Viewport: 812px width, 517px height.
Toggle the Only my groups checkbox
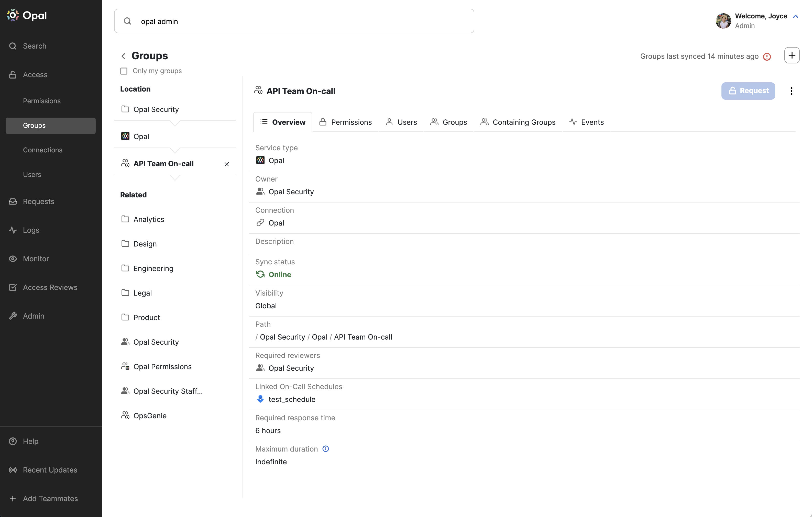(x=124, y=71)
